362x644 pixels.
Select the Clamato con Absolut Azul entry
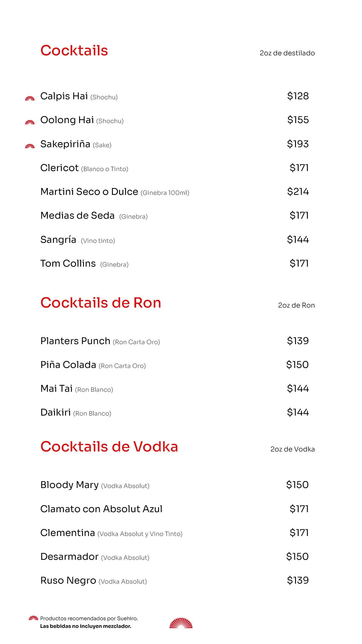tap(101, 509)
